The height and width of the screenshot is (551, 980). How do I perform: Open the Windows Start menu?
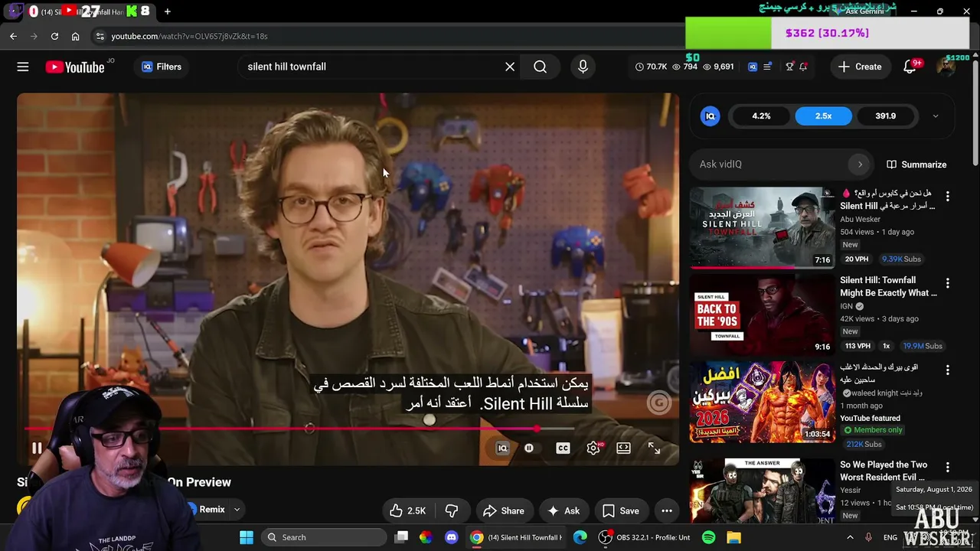point(247,537)
